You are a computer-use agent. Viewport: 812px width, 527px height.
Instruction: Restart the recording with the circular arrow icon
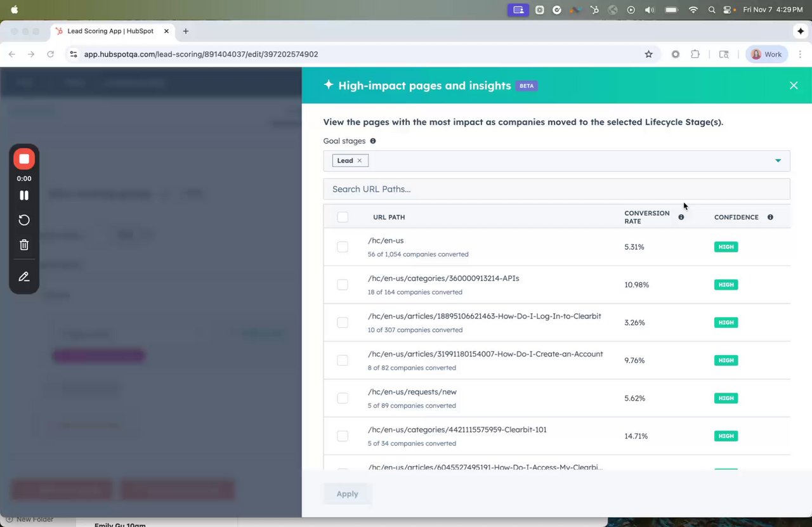click(x=24, y=220)
